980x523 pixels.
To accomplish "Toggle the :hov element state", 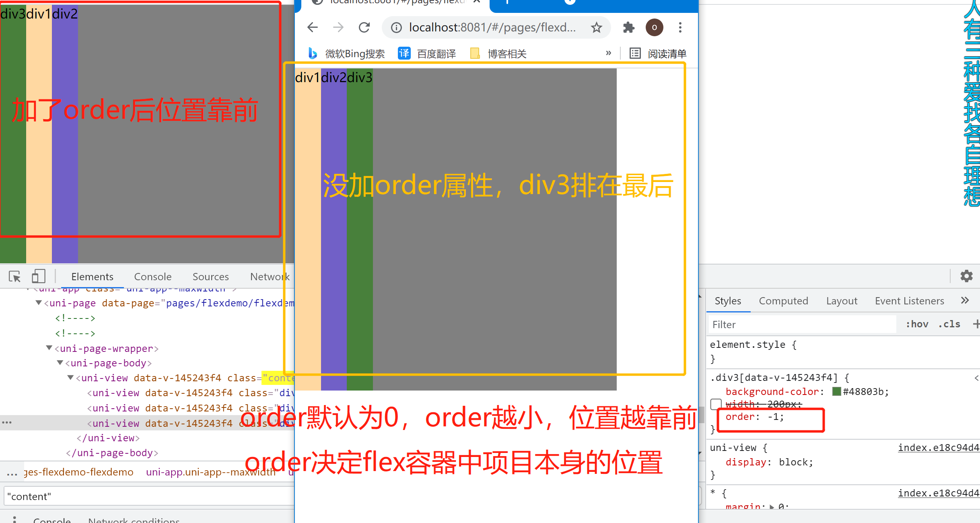I will pyautogui.click(x=917, y=324).
